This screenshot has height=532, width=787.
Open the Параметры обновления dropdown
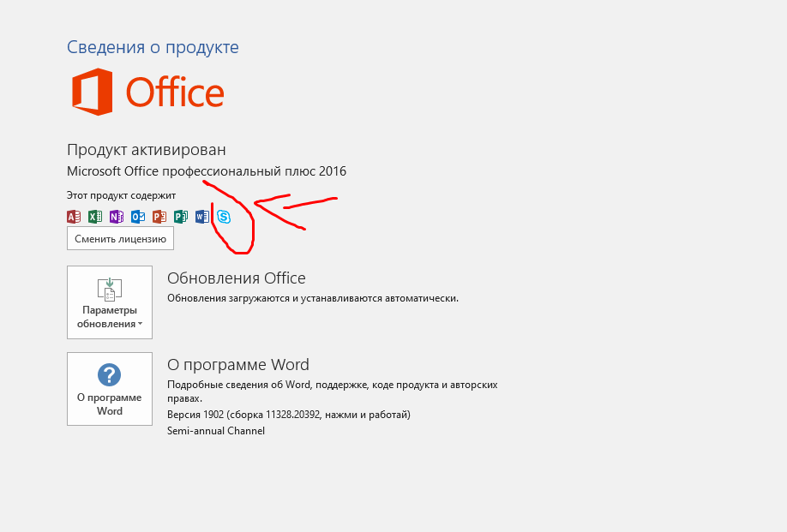110,302
